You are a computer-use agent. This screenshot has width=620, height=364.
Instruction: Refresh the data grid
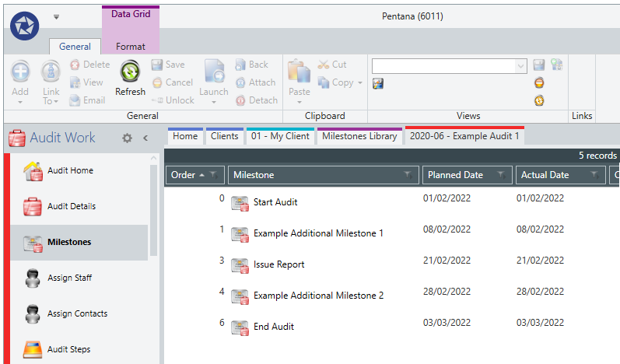130,79
